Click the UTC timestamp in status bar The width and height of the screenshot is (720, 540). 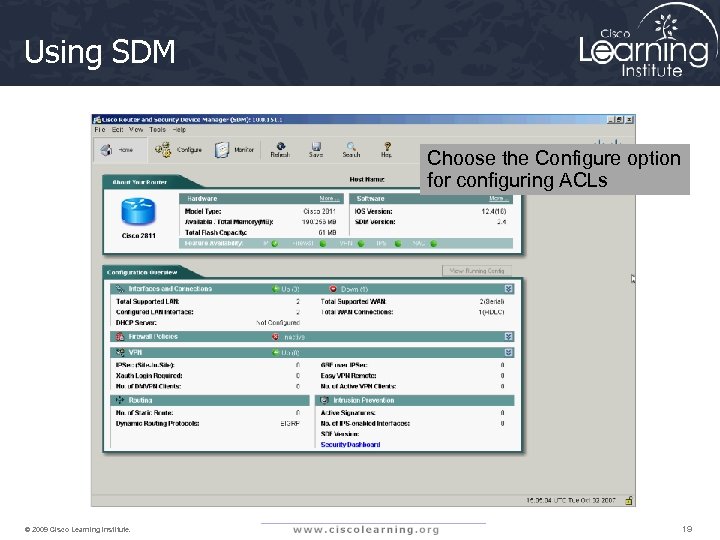pos(571,501)
